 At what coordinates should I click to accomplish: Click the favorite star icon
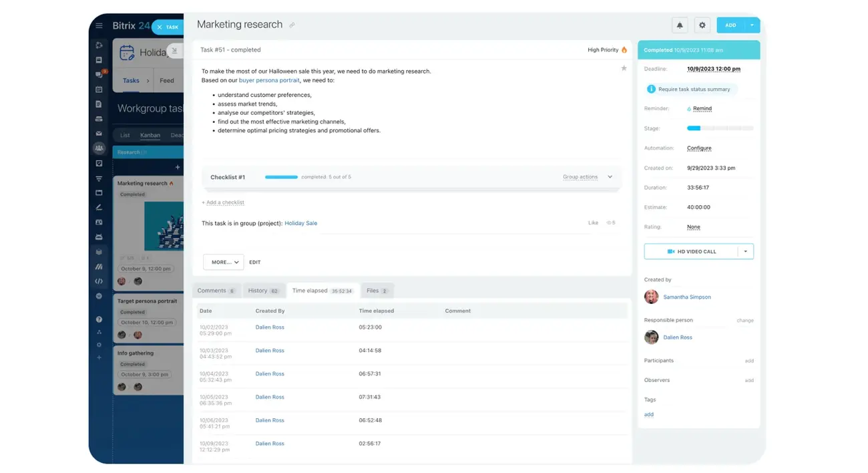pos(624,68)
